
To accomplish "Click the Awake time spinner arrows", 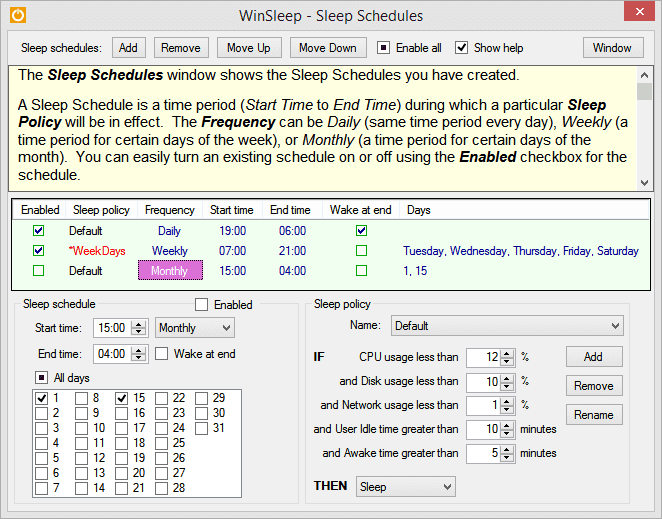I will 507,454.
